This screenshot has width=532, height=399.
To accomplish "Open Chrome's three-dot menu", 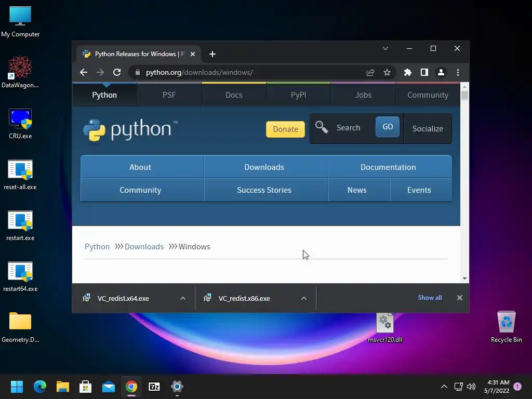I will click(458, 72).
